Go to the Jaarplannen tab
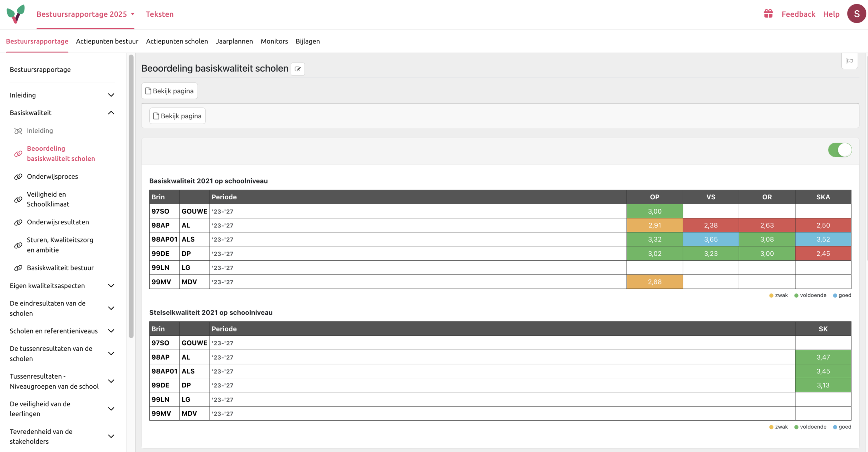The width and height of the screenshot is (868, 452). (234, 41)
